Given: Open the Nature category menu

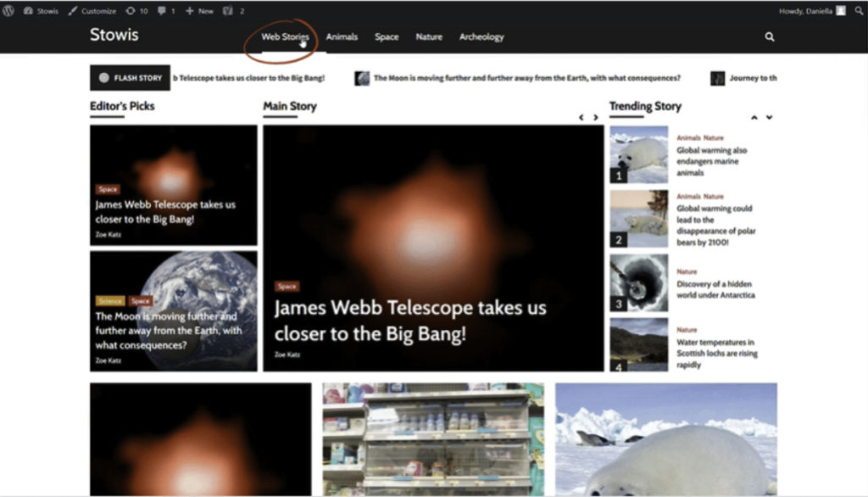Looking at the screenshot, I should 429,36.
